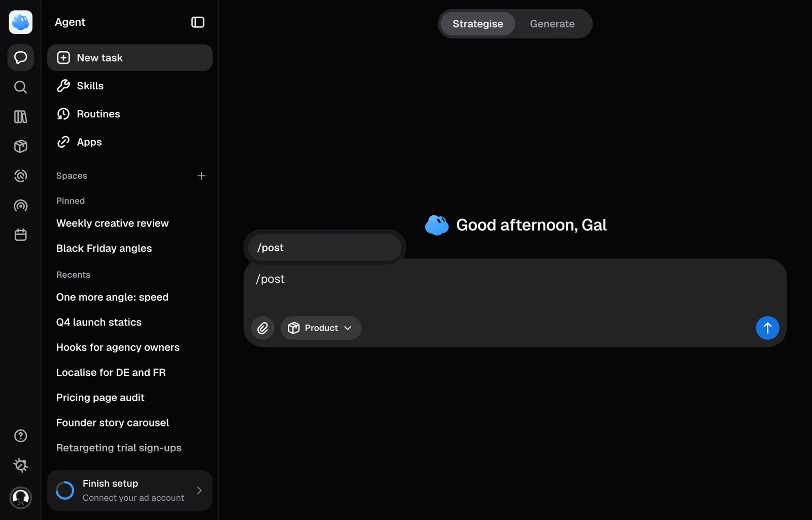Open Q4 launch statics chat

tap(99, 322)
